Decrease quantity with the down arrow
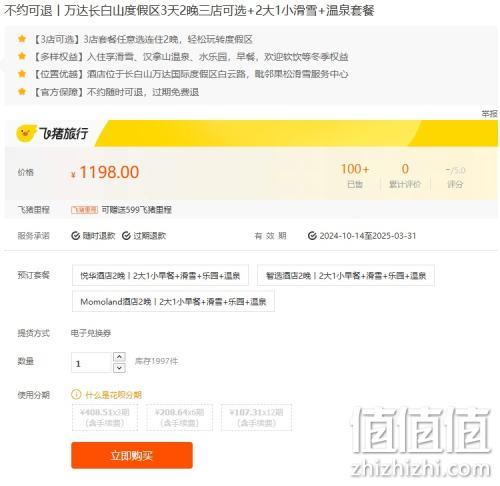The width and height of the screenshot is (500, 486). point(119,368)
